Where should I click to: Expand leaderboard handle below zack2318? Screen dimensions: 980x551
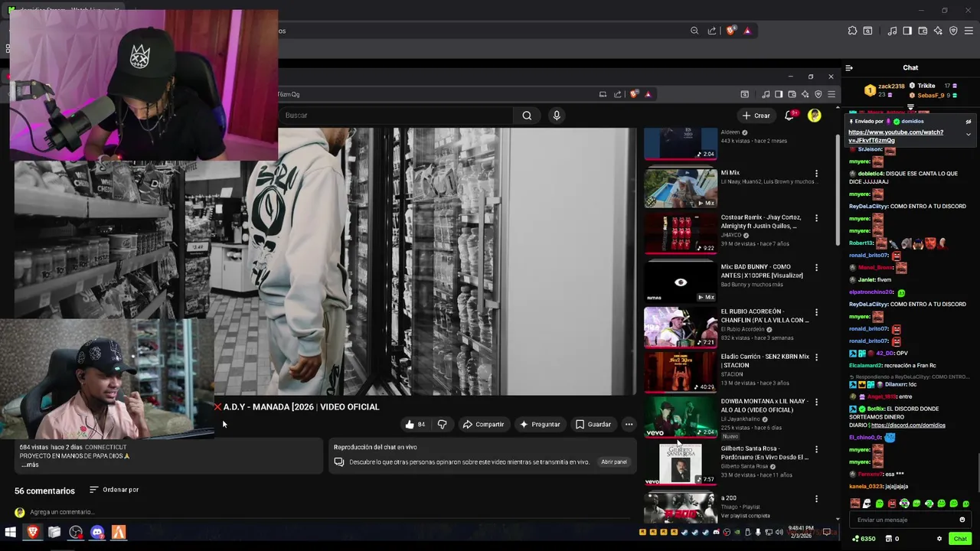point(910,107)
